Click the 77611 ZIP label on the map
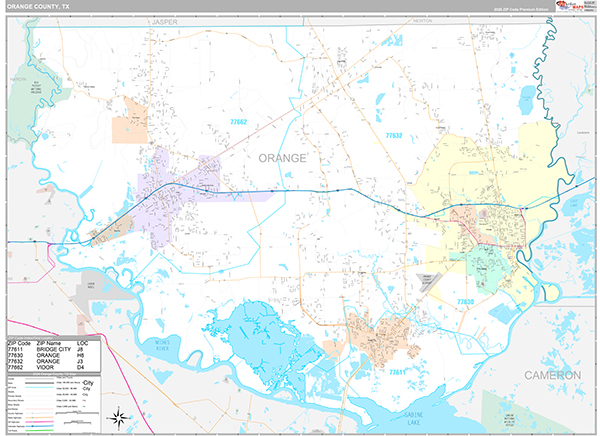This screenshot has height=436, width=600. (x=397, y=372)
